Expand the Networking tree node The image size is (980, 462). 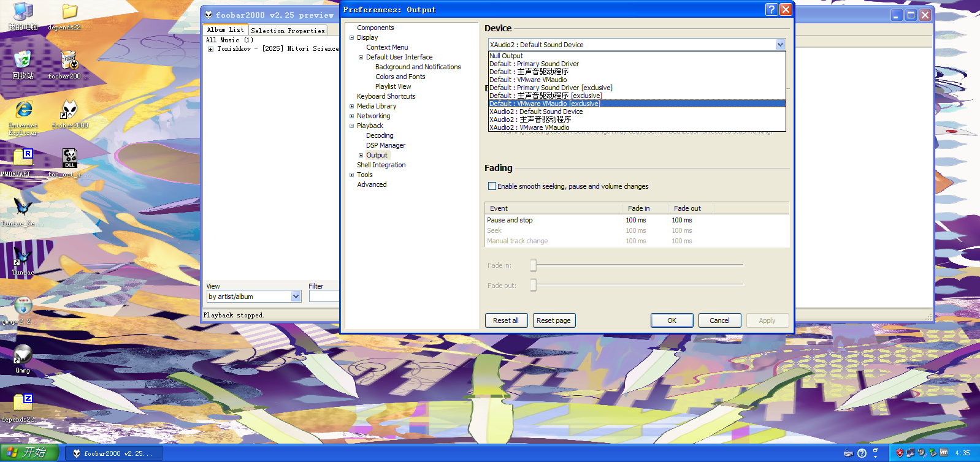352,116
